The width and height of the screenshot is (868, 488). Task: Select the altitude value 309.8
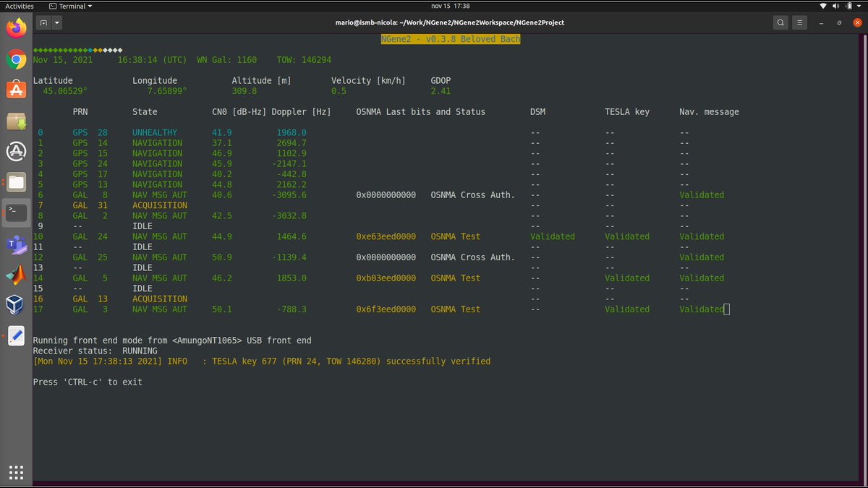click(x=244, y=91)
